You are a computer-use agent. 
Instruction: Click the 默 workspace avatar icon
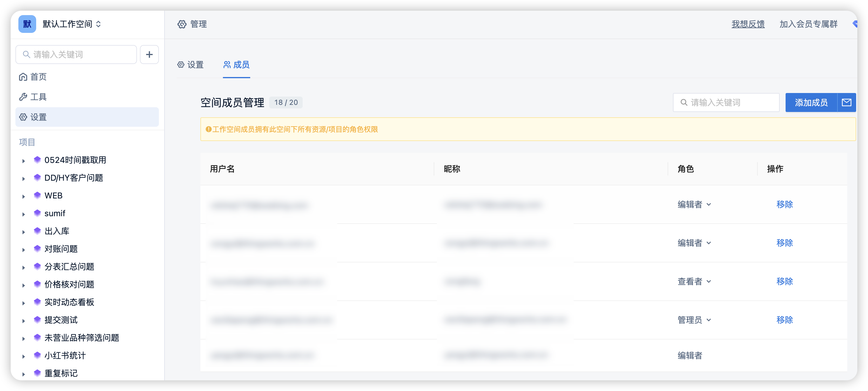point(27,24)
